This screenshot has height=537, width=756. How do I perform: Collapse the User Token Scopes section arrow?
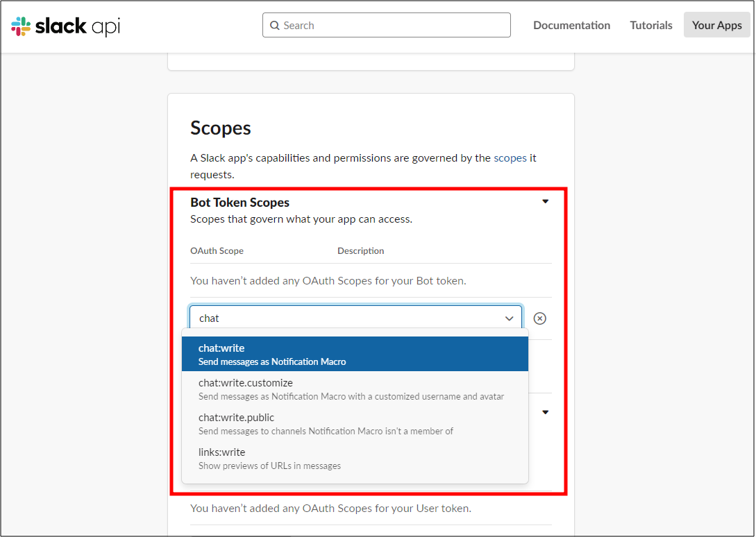[545, 412]
